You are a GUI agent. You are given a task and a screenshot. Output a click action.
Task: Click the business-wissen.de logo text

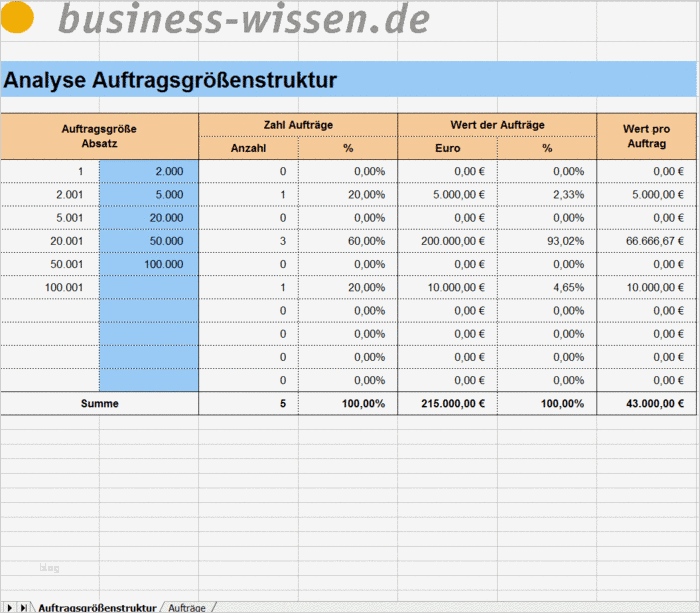coord(244,18)
